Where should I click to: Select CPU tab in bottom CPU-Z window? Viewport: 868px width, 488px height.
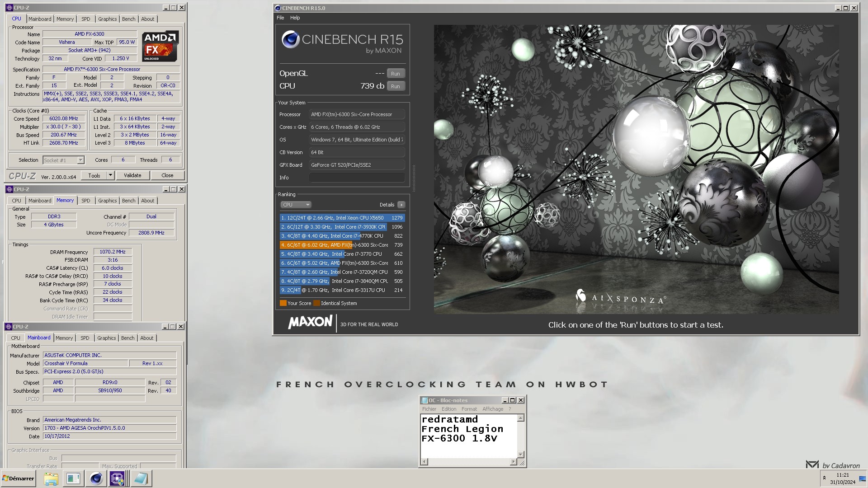16,338
